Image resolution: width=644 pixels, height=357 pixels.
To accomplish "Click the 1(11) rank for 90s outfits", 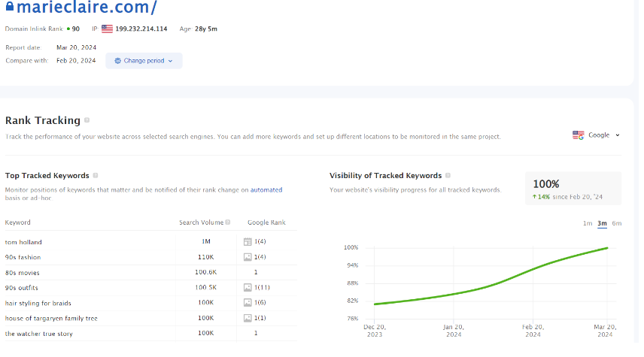I will click(262, 287).
